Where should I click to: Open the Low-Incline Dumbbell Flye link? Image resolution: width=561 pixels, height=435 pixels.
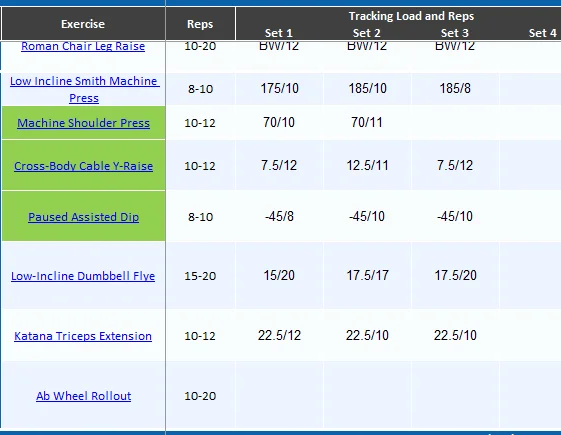(83, 276)
